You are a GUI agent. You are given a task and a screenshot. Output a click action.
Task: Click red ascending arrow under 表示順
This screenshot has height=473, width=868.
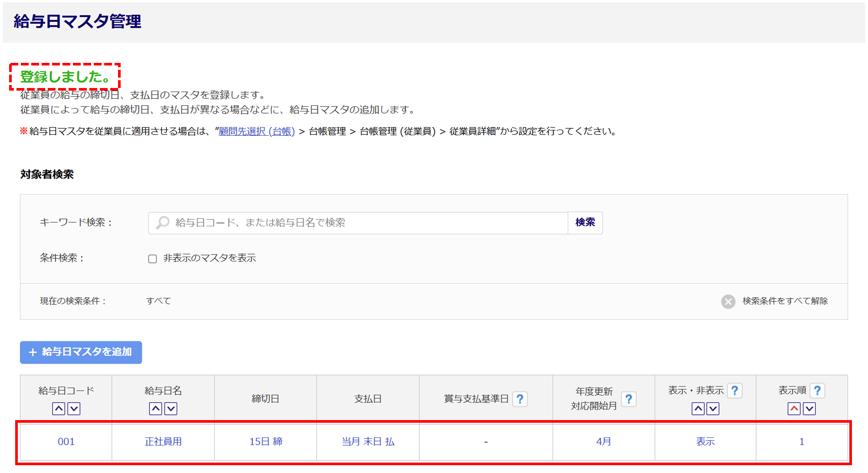click(794, 408)
